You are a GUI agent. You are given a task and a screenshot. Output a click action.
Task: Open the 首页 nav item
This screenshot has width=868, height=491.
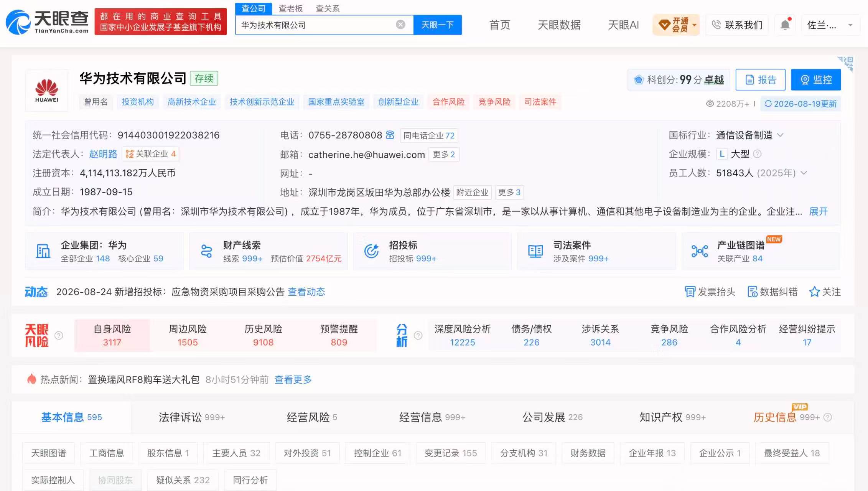499,25
